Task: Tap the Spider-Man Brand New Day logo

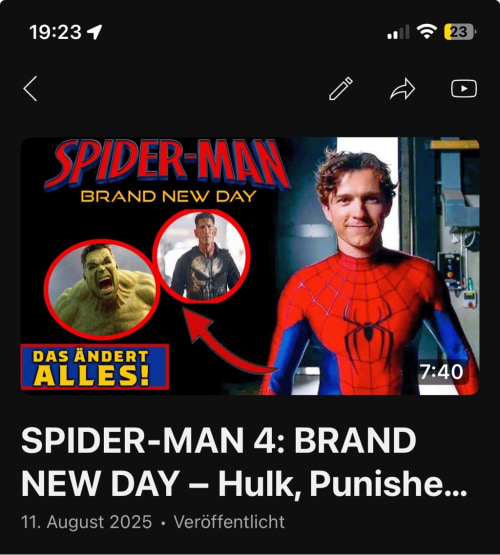Action: [168, 171]
